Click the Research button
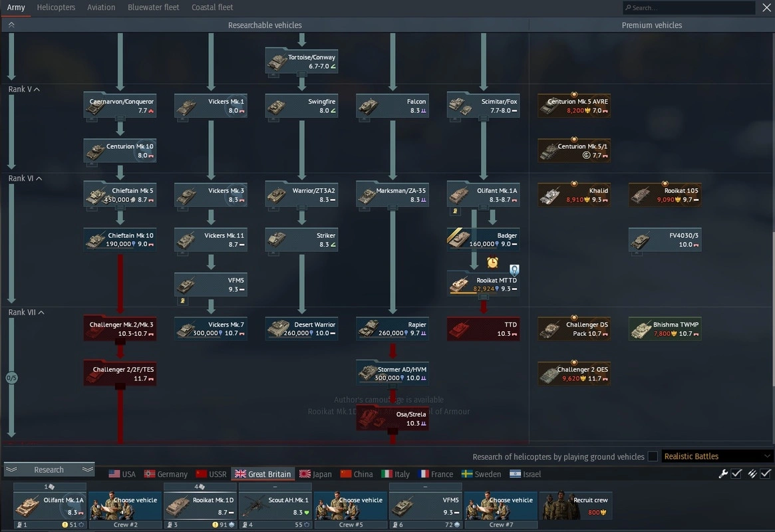The height and width of the screenshot is (532, 775). pyautogui.click(x=49, y=469)
